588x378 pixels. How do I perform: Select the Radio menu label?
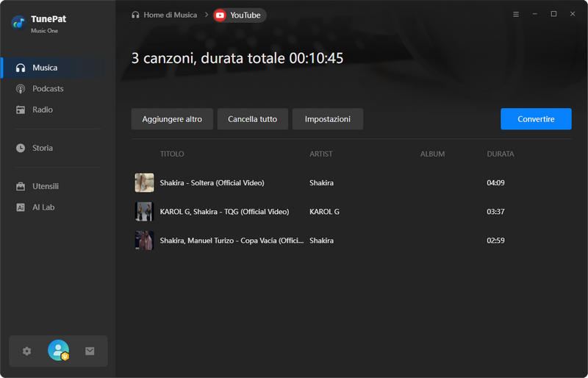[43, 110]
